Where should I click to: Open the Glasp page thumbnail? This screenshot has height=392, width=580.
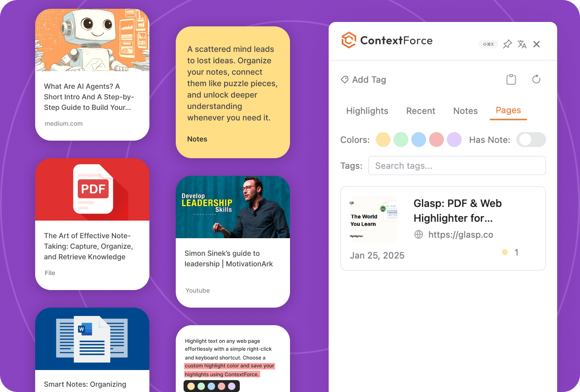[373, 219]
